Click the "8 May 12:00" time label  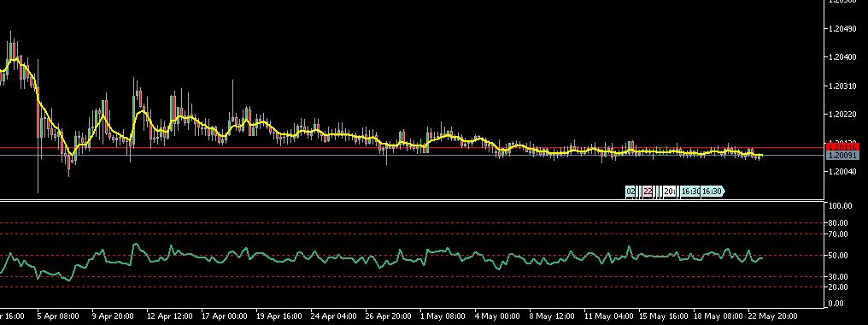[552, 316]
